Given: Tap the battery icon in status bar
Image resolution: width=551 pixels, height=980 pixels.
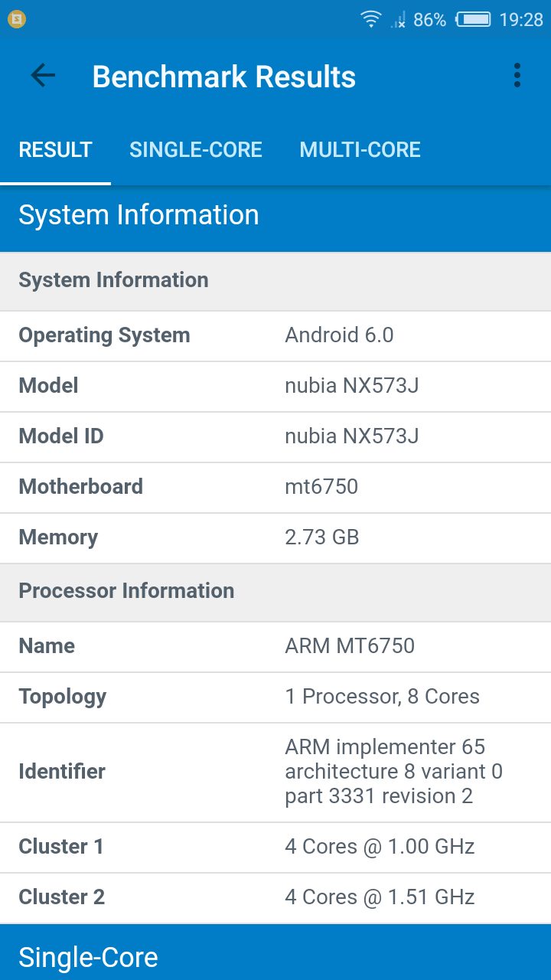Looking at the screenshot, I should click(473, 20).
